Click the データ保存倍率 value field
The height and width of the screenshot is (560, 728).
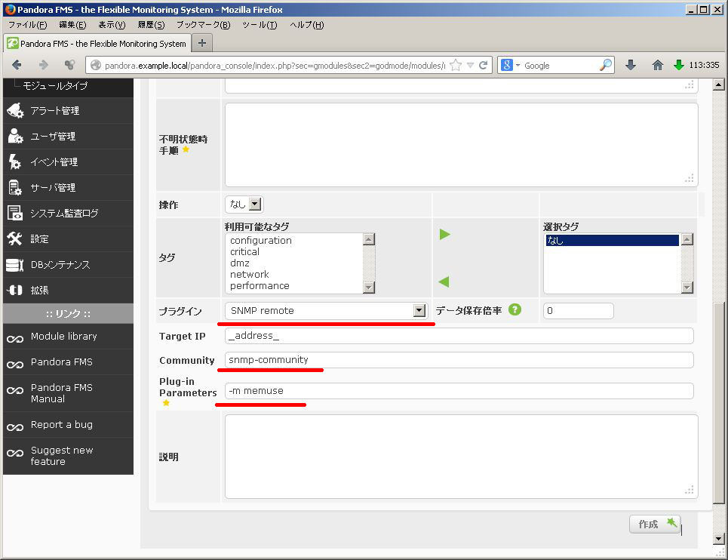point(578,311)
